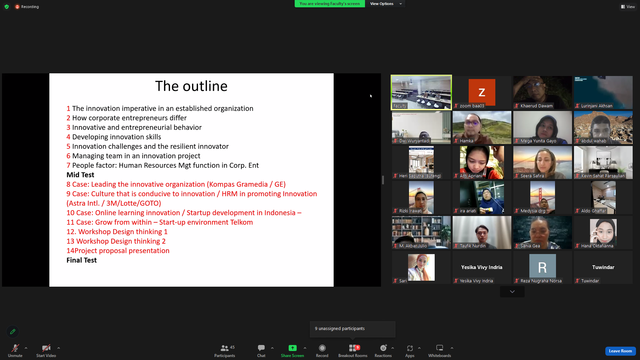Click 'Mid Test' text on slide
Screen dimensions: 640x360
80,175
